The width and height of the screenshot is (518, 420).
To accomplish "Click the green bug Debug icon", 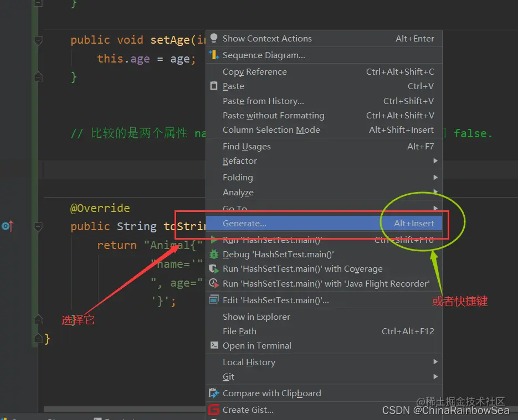I will click(214, 254).
